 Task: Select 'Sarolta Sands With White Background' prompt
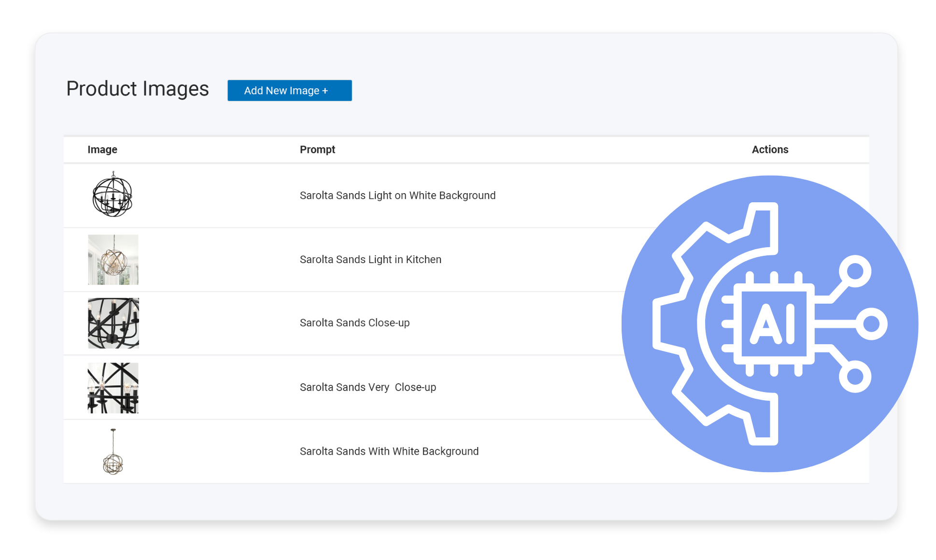coord(389,451)
